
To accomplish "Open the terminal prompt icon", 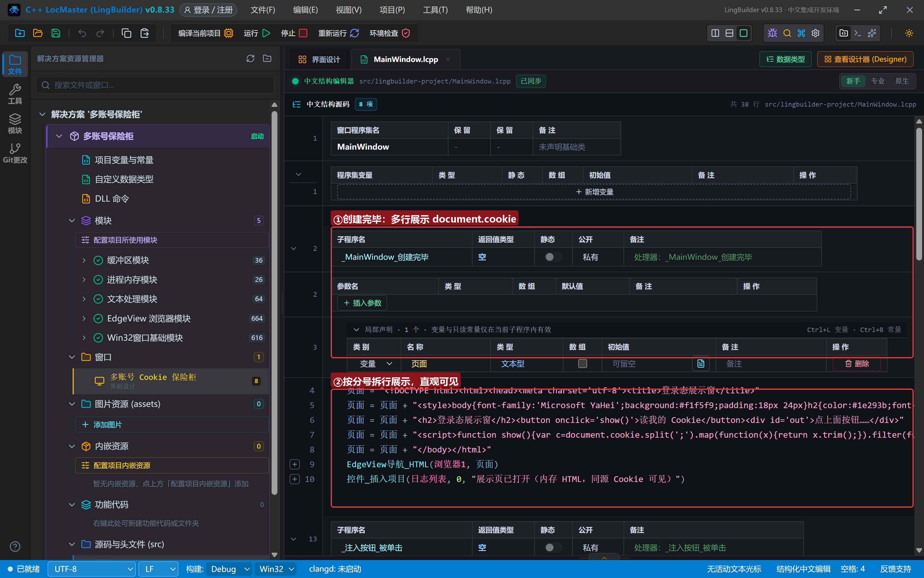I will click(858, 33).
